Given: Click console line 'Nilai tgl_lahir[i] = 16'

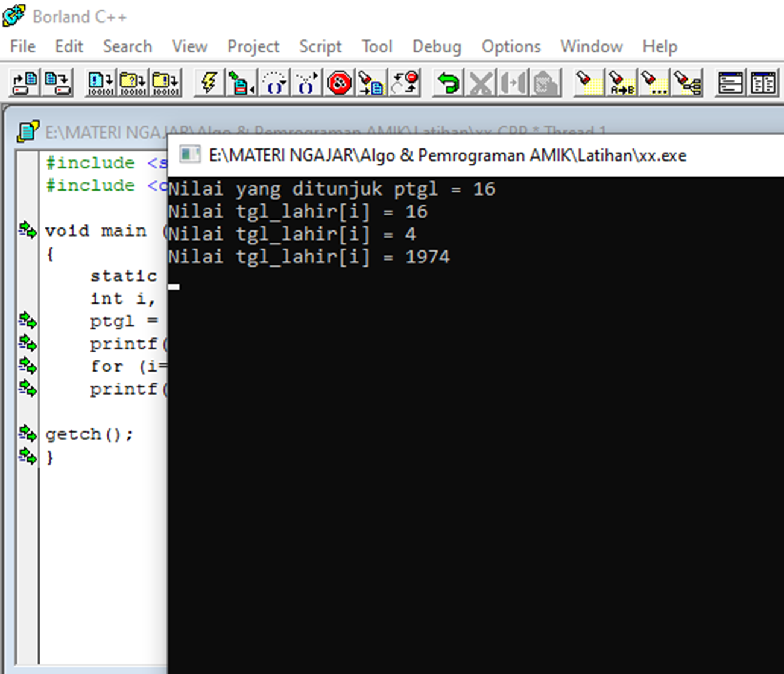Looking at the screenshot, I should (x=298, y=212).
